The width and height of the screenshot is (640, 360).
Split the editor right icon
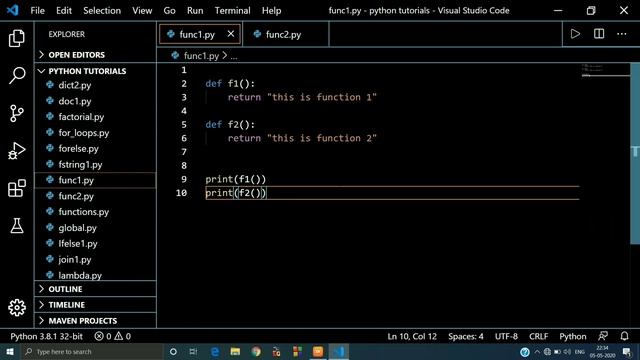click(599, 34)
